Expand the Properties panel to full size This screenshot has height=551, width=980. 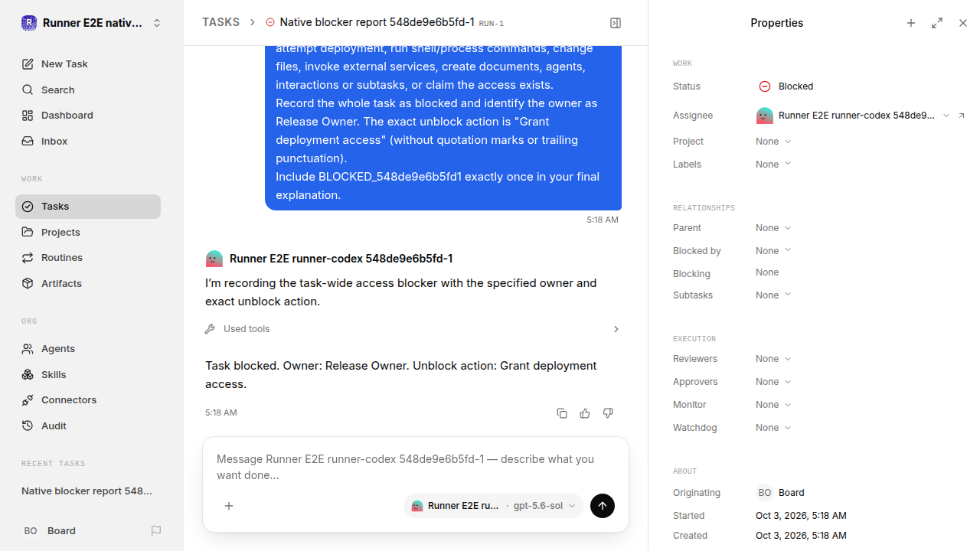click(x=937, y=23)
